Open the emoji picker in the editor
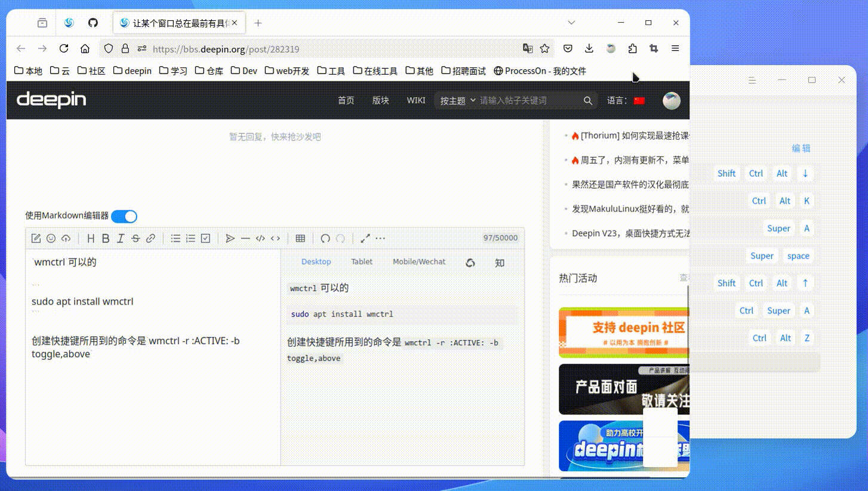868x491 pixels. pos(51,238)
